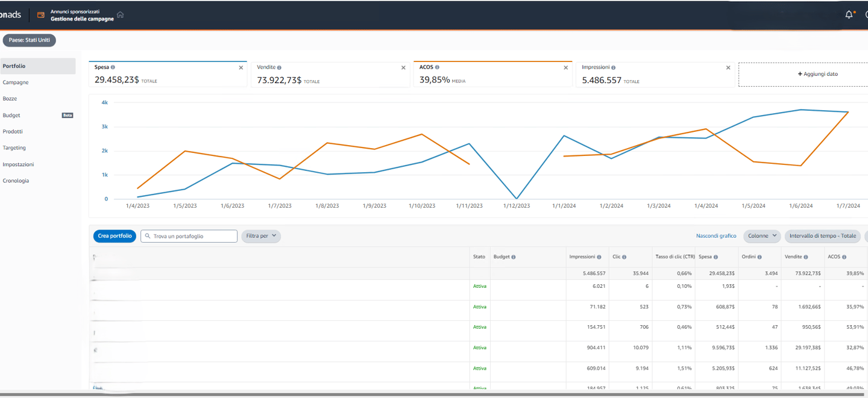868x398 pixels.
Task: Click the 1,51% CTR cell
Action: coord(684,368)
